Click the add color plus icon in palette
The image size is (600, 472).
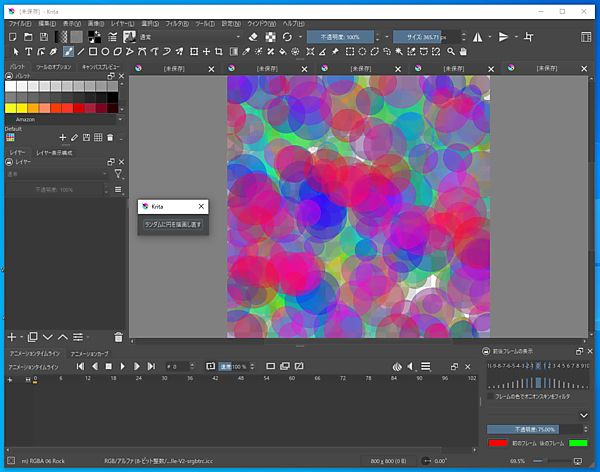pos(62,137)
